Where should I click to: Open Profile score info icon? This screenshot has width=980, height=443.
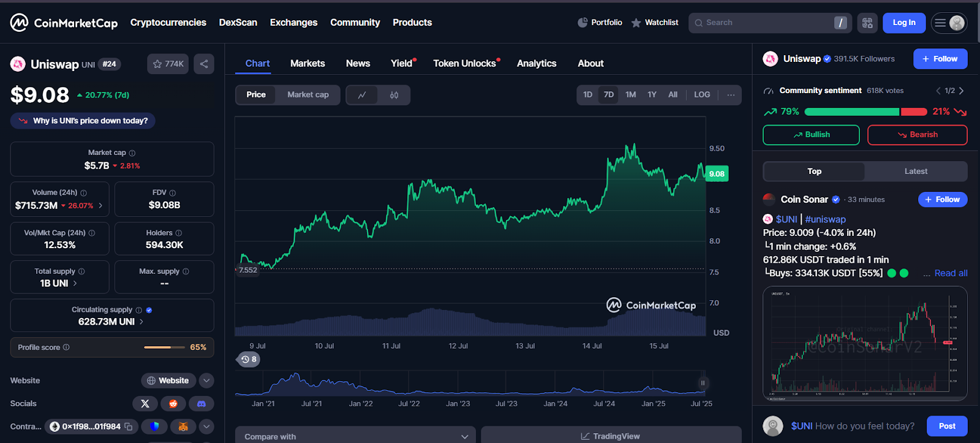pos(66,347)
